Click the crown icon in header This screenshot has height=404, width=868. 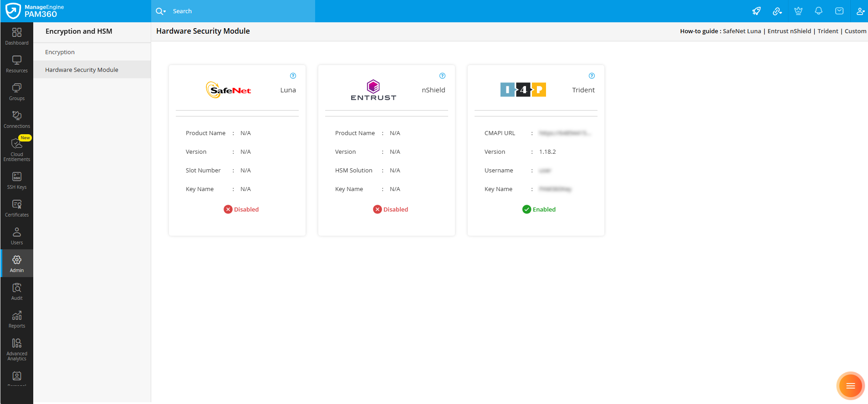798,11
